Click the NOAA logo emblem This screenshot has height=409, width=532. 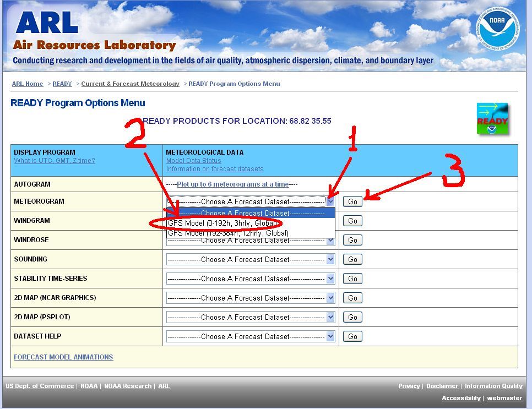click(498, 29)
